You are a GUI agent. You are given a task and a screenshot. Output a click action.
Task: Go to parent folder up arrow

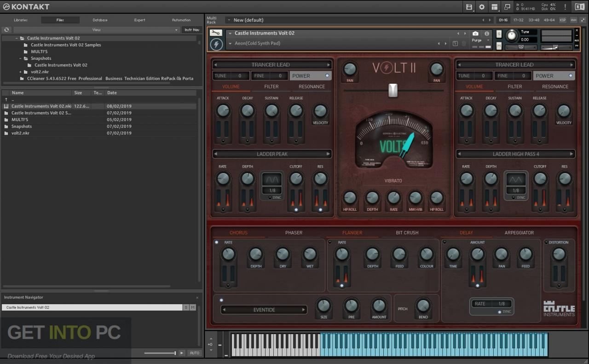click(x=6, y=99)
